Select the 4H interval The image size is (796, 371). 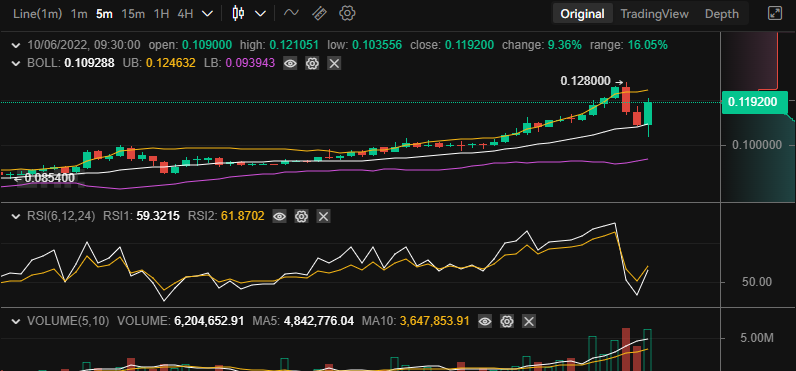(x=185, y=14)
